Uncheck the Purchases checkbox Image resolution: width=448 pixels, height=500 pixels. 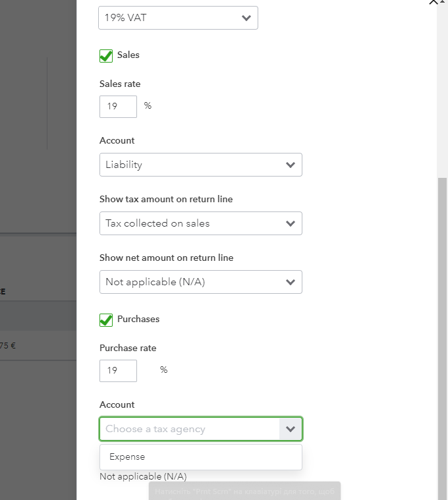click(106, 320)
